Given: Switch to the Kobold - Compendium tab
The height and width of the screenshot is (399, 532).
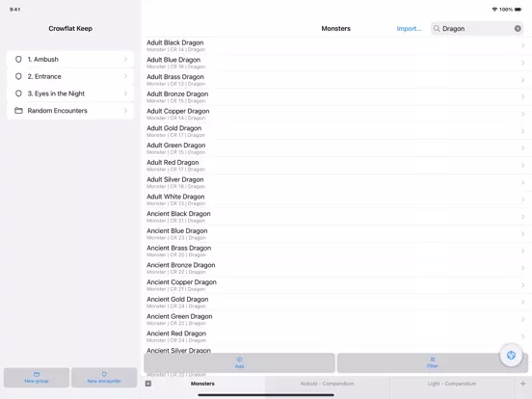Looking at the screenshot, I should coord(327,384).
